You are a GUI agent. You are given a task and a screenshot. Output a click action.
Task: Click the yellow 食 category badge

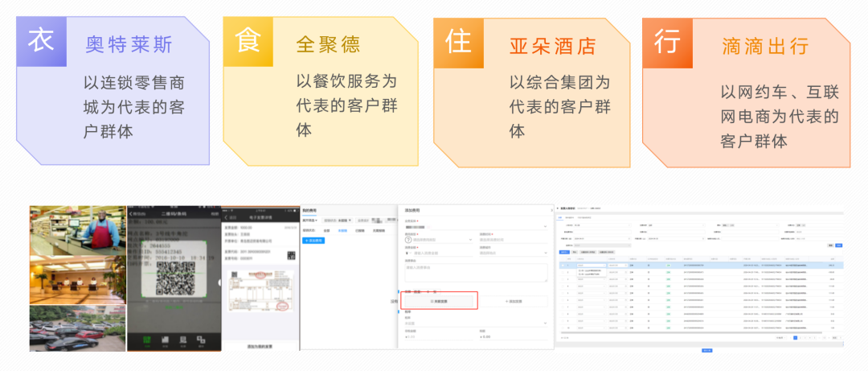pos(248,42)
